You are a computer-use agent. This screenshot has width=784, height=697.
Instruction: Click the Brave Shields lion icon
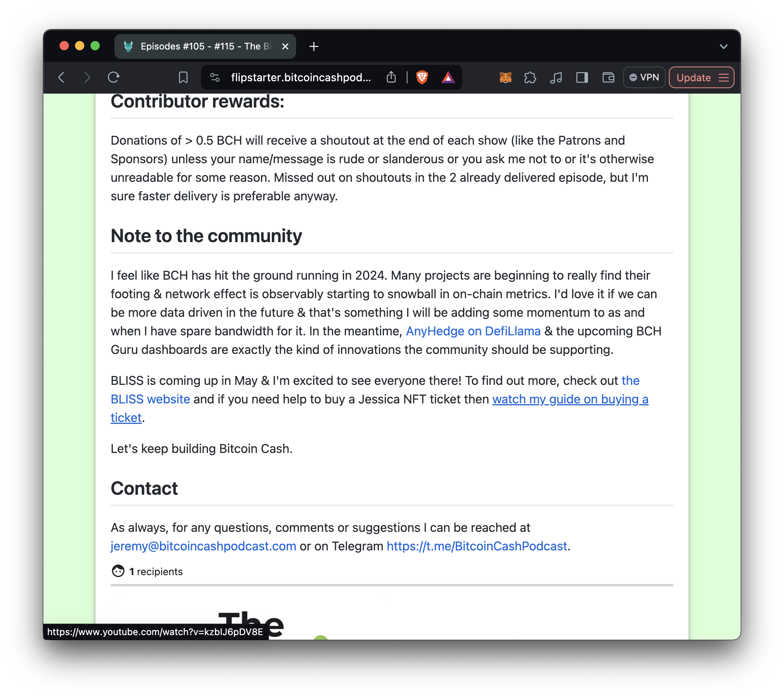pos(422,77)
